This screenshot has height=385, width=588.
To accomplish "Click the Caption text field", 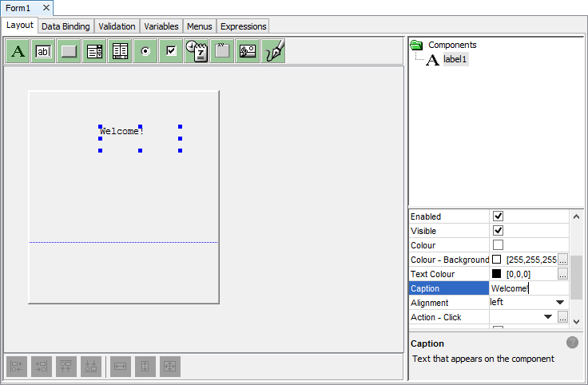I will pyautogui.click(x=527, y=288).
